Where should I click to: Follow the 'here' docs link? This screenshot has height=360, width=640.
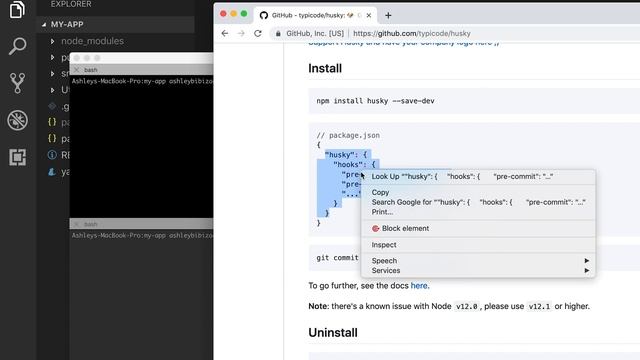419,286
